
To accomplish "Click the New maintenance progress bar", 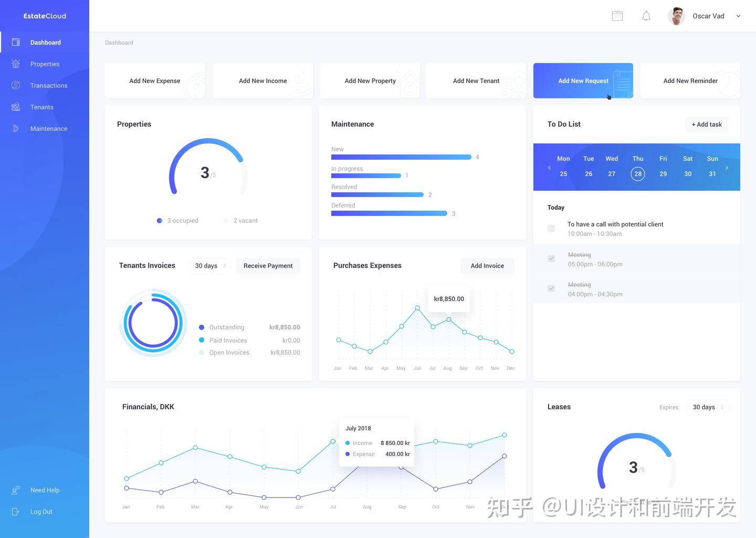I will click(x=401, y=157).
